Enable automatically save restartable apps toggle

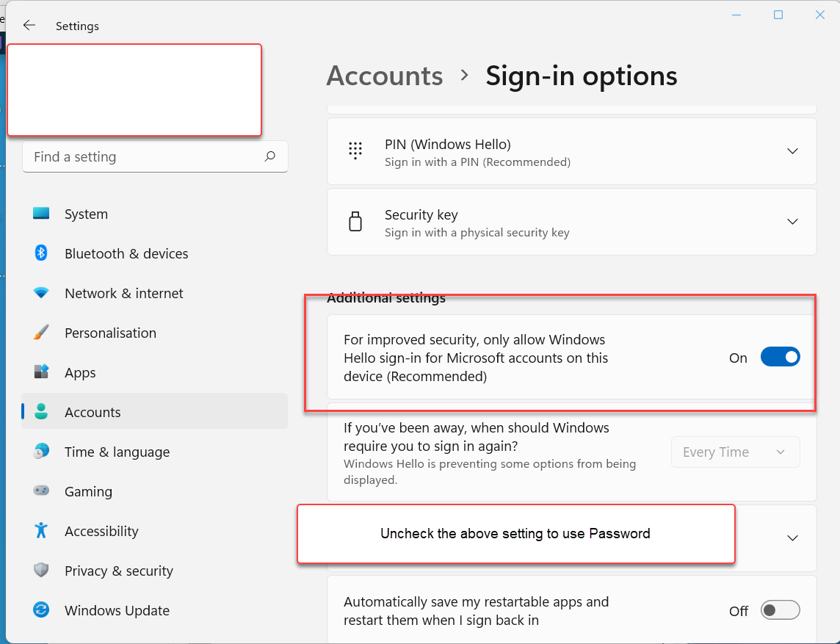coord(780,610)
